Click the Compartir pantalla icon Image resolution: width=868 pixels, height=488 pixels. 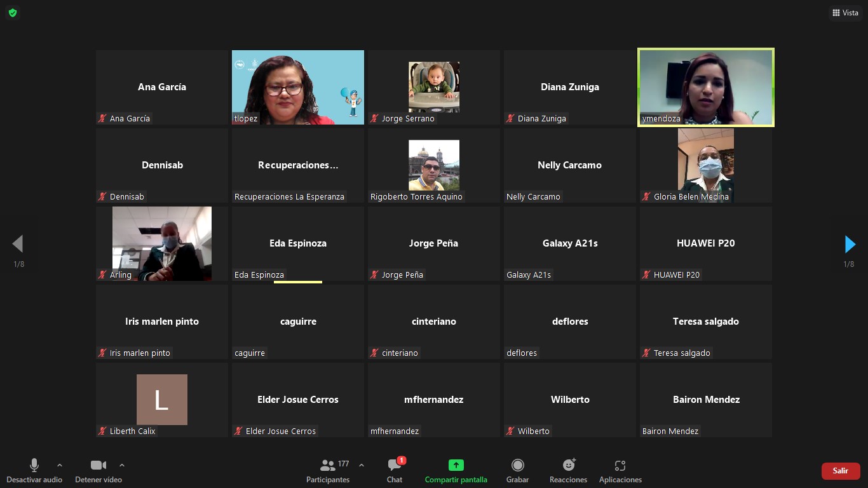click(x=456, y=465)
